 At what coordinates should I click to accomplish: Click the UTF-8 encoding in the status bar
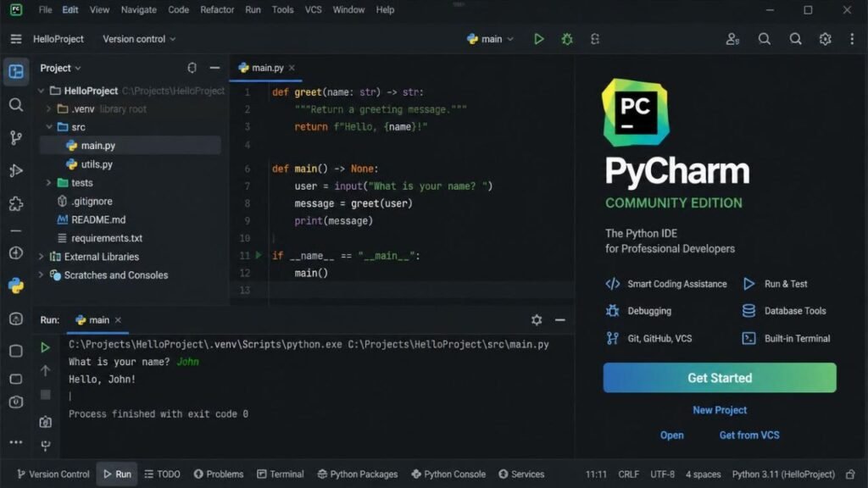click(x=662, y=474)
